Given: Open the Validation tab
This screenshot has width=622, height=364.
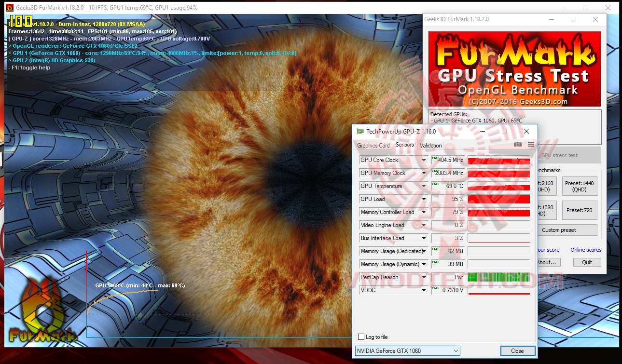Looking at the screenshot, I should coord(430,146).
